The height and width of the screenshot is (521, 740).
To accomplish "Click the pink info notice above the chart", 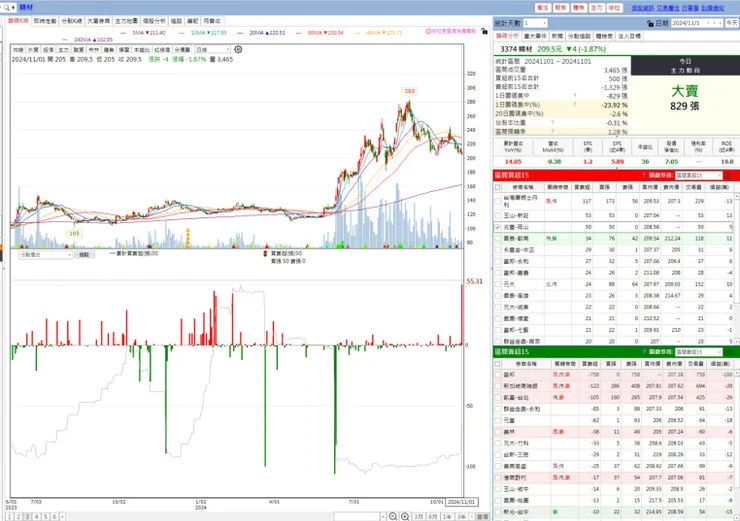I will tap(451, 31).
